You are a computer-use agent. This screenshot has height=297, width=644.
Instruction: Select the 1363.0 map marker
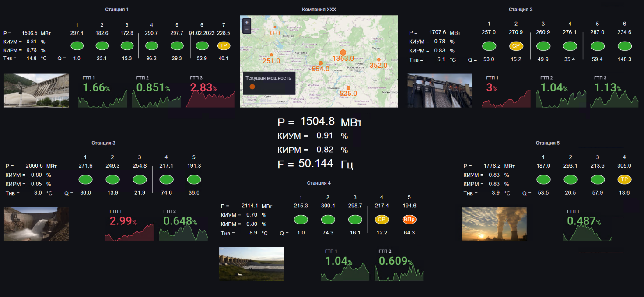click(343, 52)
